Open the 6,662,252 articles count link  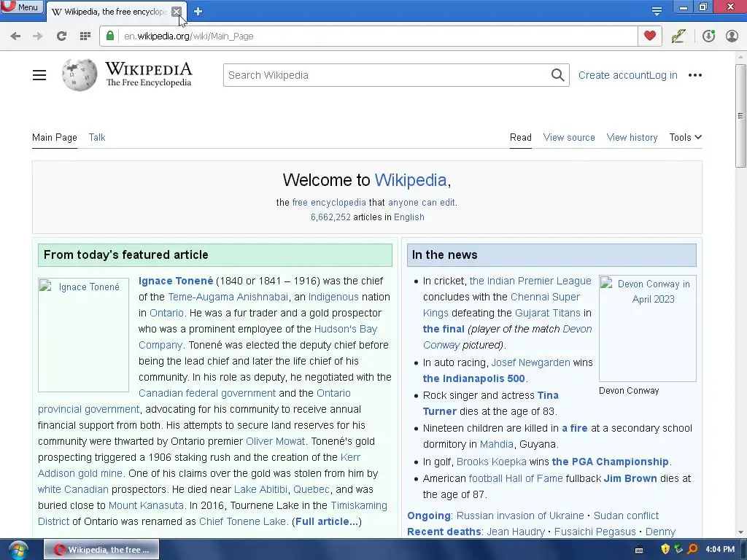pyautogui.click(x=330, y=217)
